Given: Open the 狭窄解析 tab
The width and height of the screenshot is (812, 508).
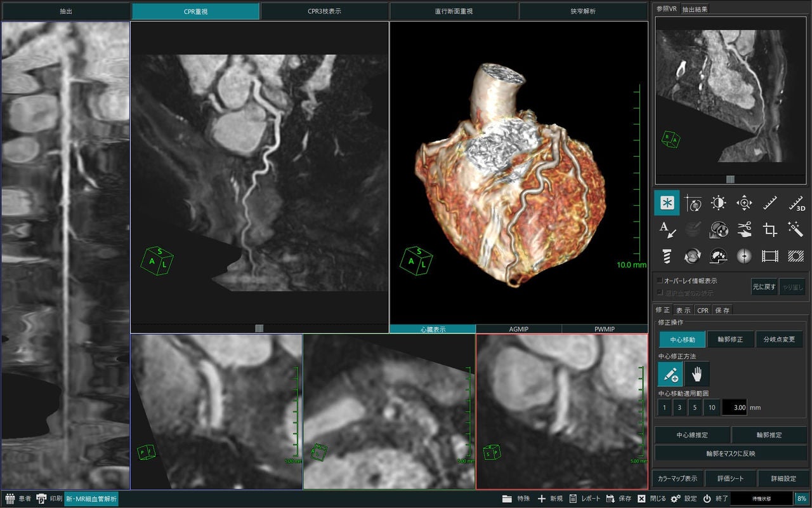Looking at the screenshot, I should pos(582,11).
